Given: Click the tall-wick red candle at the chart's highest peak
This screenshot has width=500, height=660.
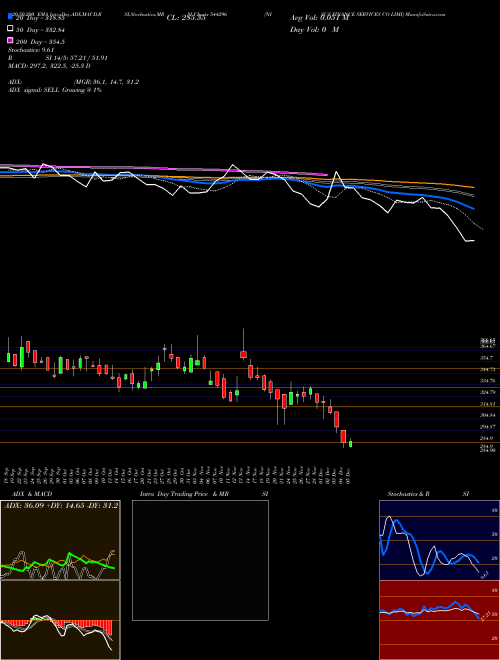Looking at the screenshot, I should point(243,354).
